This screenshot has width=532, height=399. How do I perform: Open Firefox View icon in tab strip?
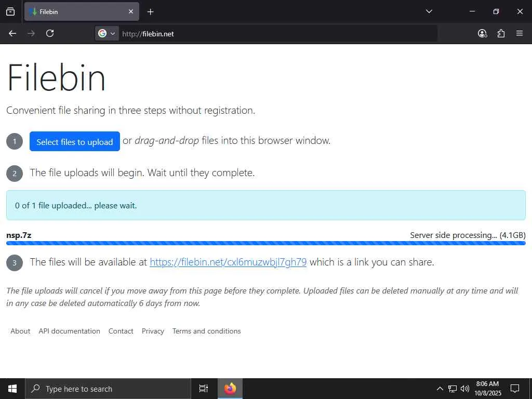point(10,11)
